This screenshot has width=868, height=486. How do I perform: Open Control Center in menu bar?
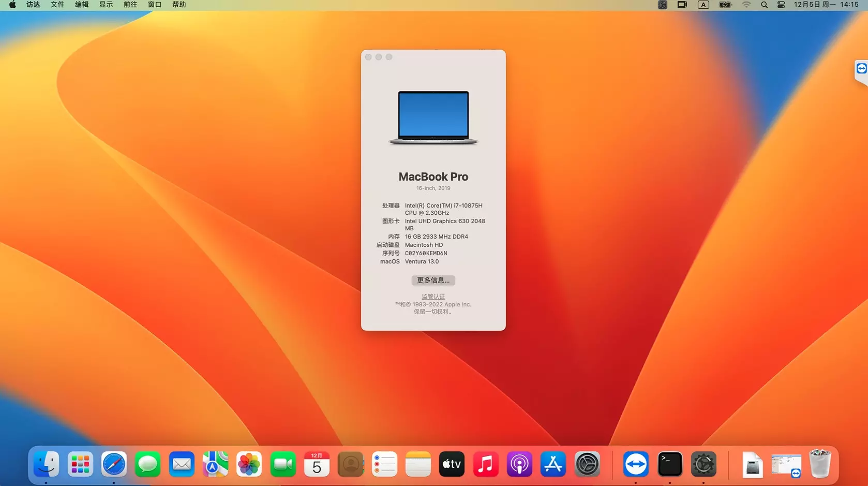click(x=781, y=5)
